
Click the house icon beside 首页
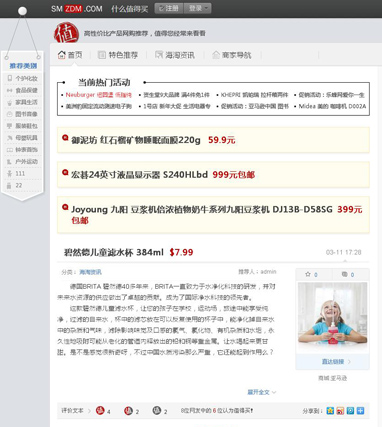61,55
